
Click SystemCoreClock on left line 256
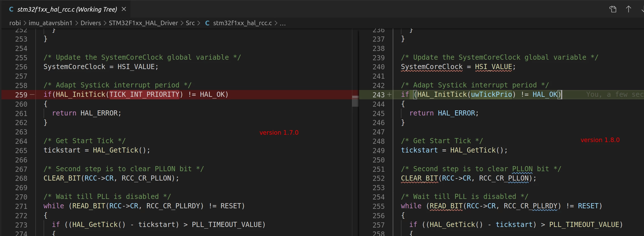[74, 67]
